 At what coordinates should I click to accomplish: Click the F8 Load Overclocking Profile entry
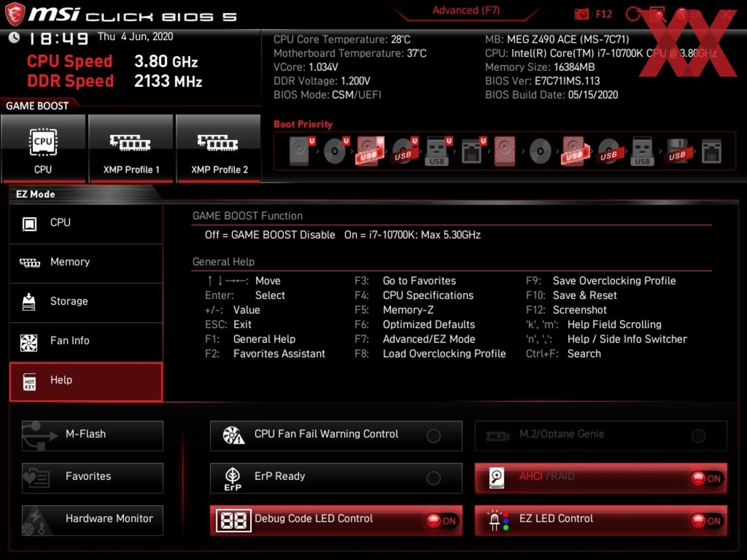pos(430,354)
